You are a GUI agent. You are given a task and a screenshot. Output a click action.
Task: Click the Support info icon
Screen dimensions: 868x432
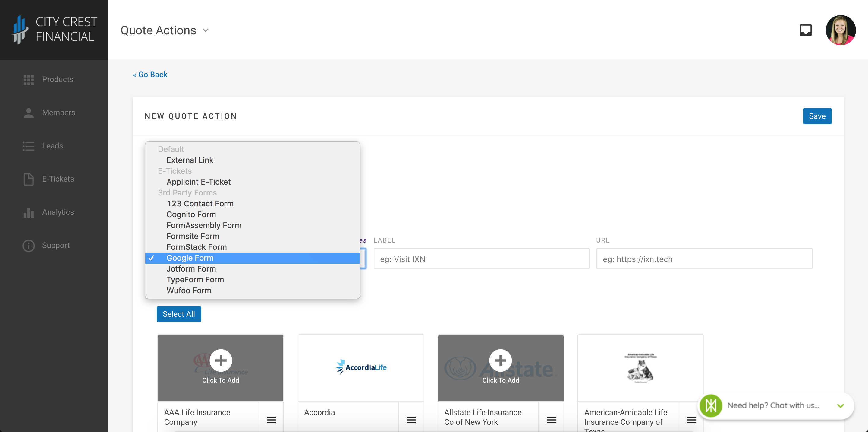point(29,246)
